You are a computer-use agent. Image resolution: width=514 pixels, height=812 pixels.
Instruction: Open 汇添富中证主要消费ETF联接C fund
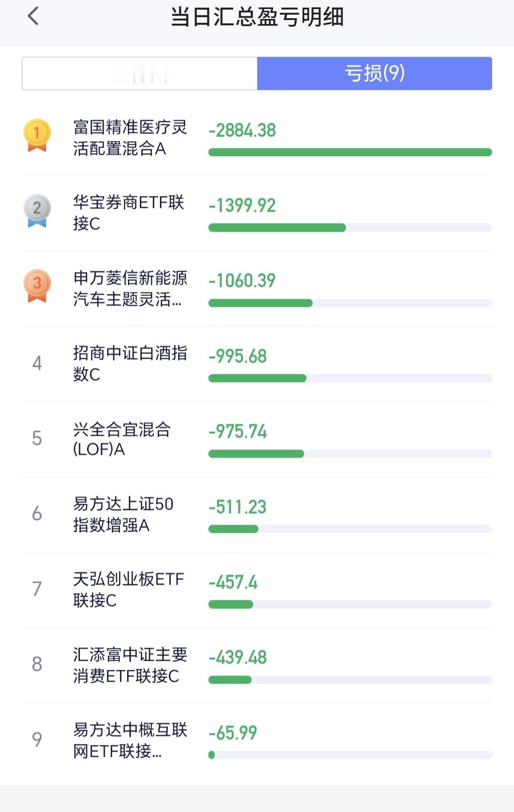[x=129, y=665]
